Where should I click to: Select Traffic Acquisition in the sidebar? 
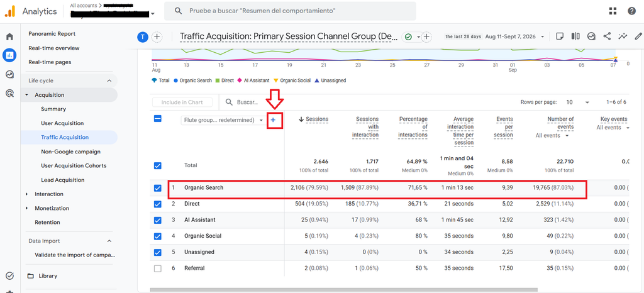(65, 138)
